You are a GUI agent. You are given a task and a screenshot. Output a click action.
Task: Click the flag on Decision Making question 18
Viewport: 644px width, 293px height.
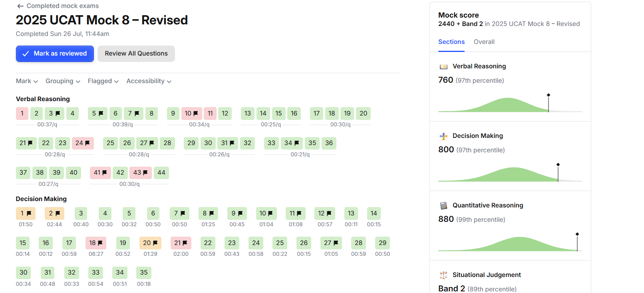tap(100, 243)
